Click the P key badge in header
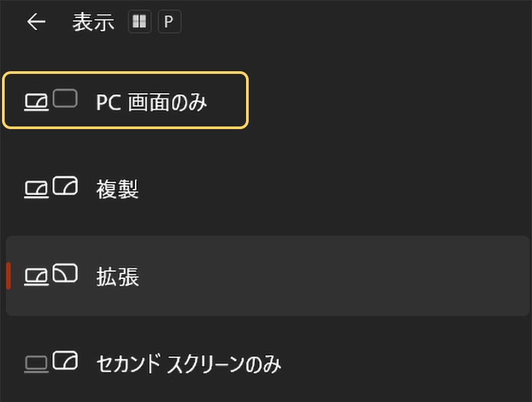 point(169,22)
